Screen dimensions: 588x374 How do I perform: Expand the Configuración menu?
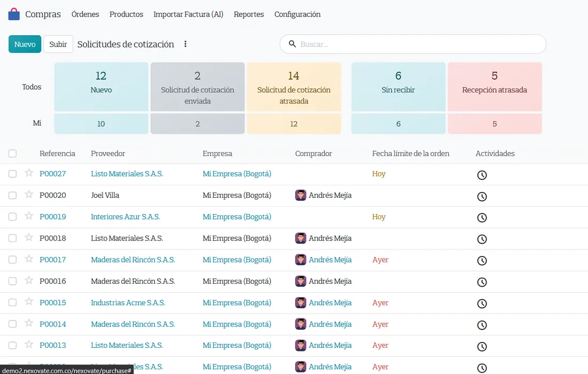[297, 14]
